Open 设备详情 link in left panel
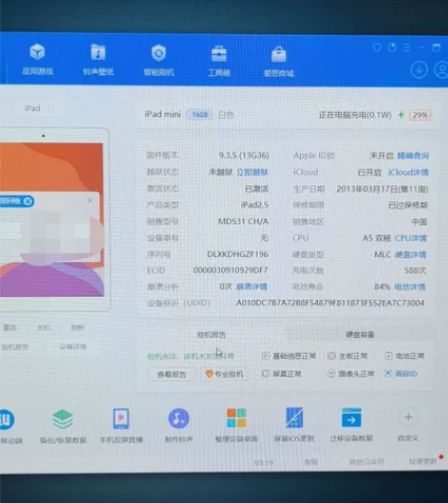The height and width of the screenshot is (503, 448). coord(73,346)
